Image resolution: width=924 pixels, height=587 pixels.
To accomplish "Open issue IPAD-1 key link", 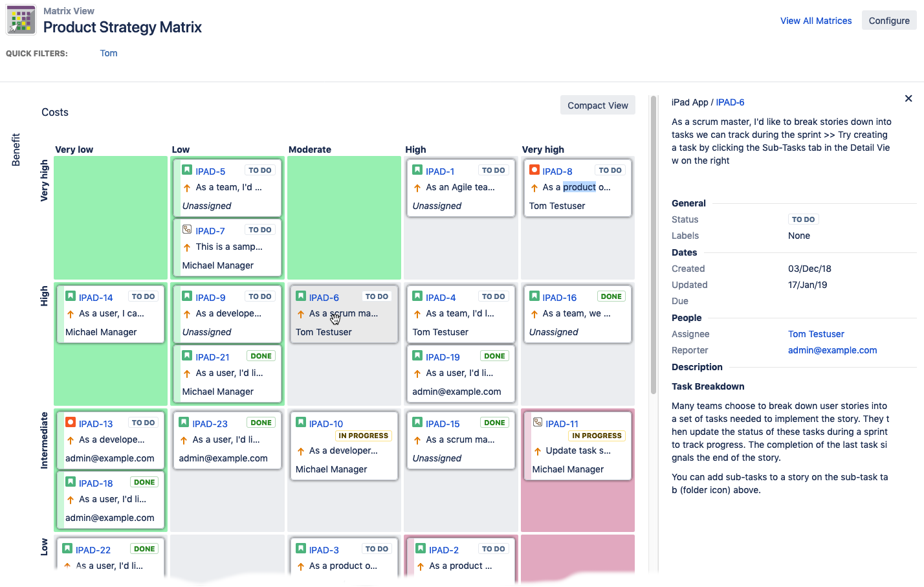I will coord(440,172).
